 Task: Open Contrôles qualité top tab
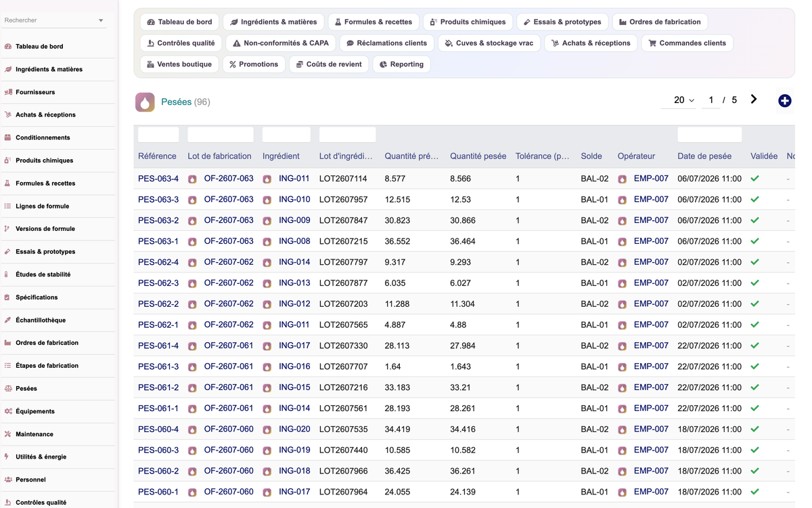pos(181,43)
